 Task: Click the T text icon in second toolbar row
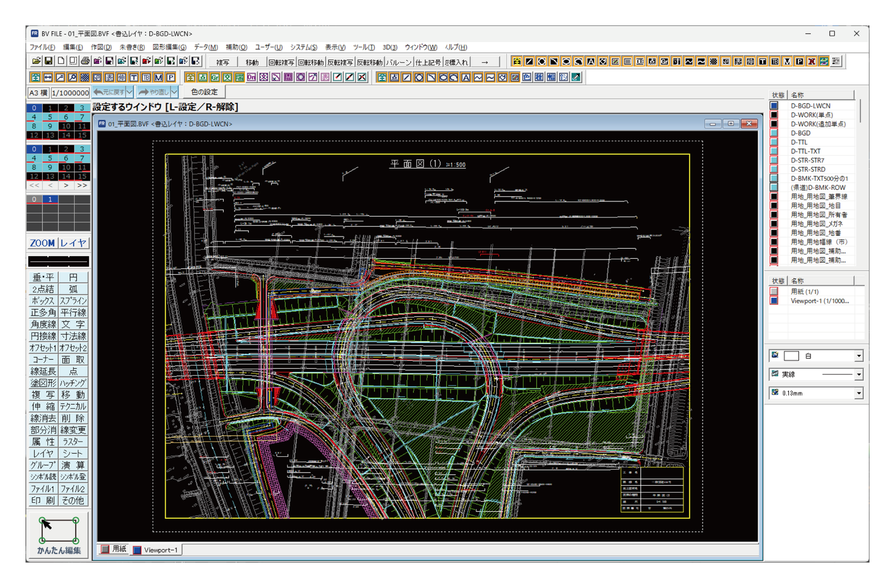coord(134,77)
